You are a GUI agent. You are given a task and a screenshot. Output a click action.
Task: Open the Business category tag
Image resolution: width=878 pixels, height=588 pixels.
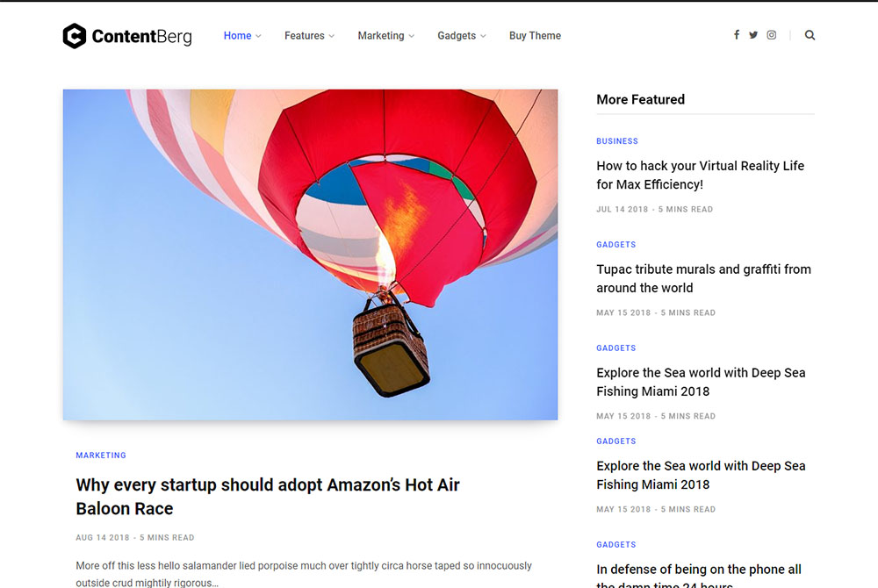tap(617, 141)
